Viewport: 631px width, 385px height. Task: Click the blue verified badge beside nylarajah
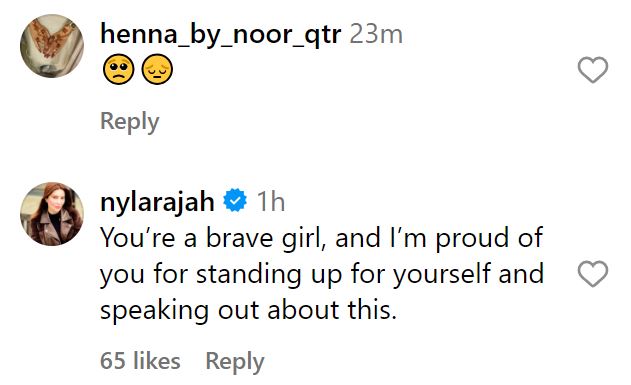(x=235, y=200)
